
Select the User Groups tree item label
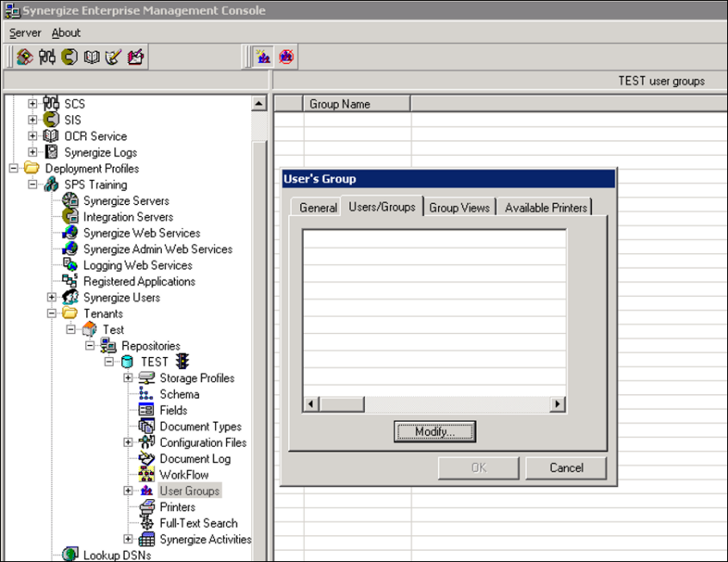189,491
